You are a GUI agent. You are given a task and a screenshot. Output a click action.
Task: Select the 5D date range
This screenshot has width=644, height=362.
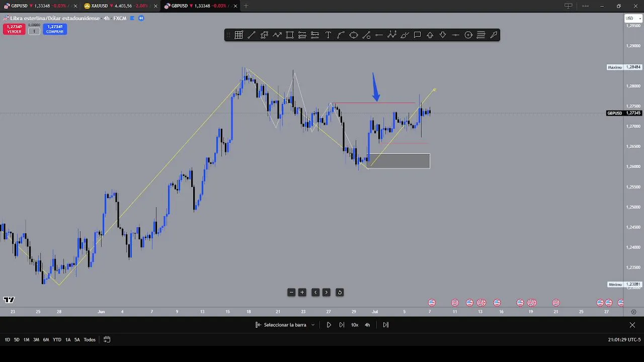(17, 340)
